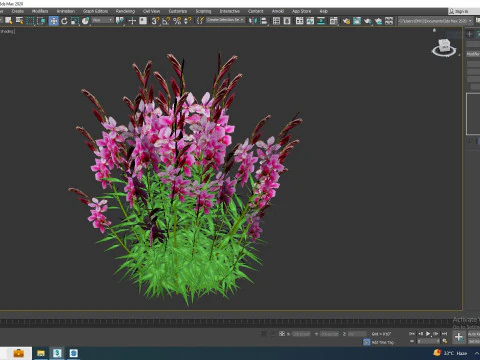
Task: Open the reference coordinate system dropdown
Action: [103, 20]
